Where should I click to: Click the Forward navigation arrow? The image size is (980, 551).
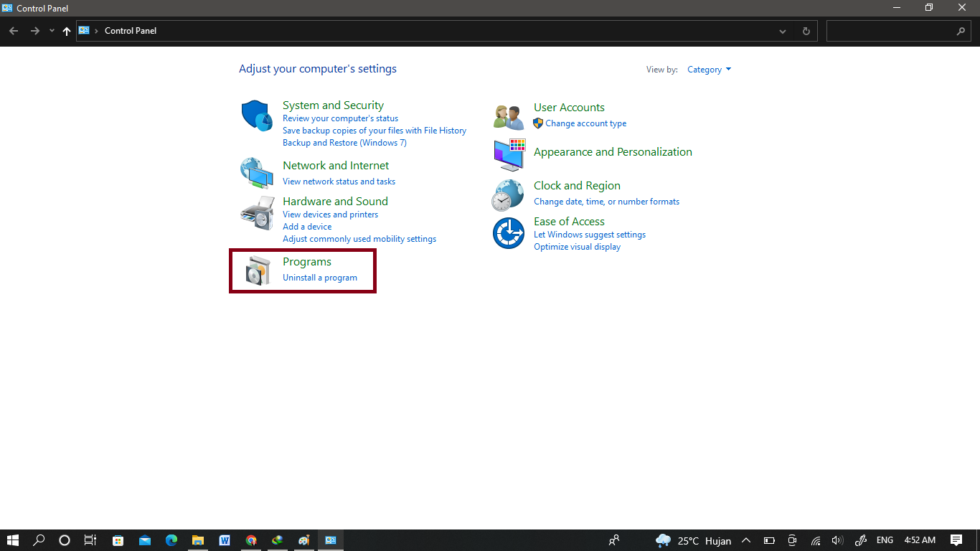[x=35, y=31]
